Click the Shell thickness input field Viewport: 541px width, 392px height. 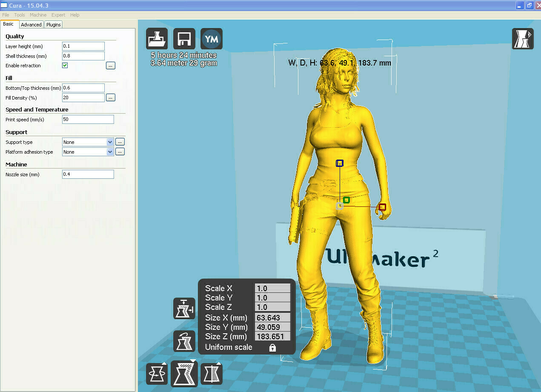[x=83, y=56]
